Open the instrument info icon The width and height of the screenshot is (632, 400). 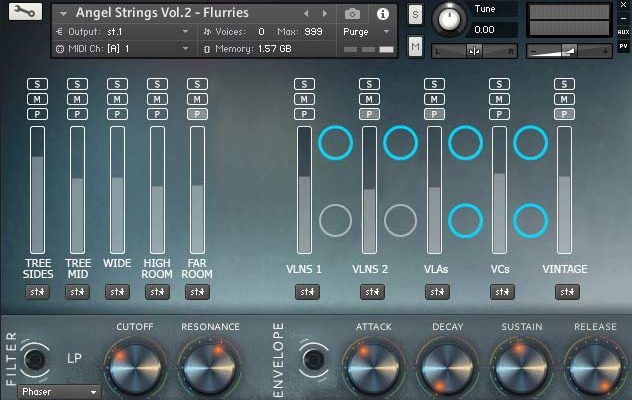tap(382, 14)
